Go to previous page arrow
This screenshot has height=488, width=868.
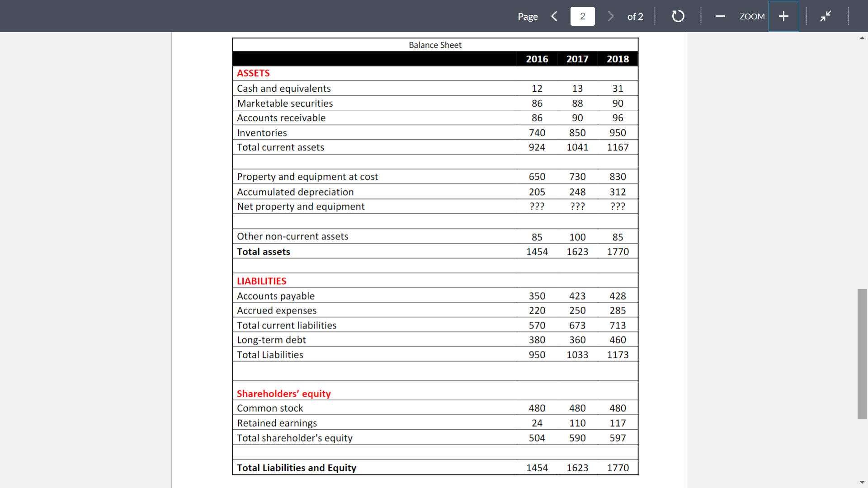[x=554, y=16]
